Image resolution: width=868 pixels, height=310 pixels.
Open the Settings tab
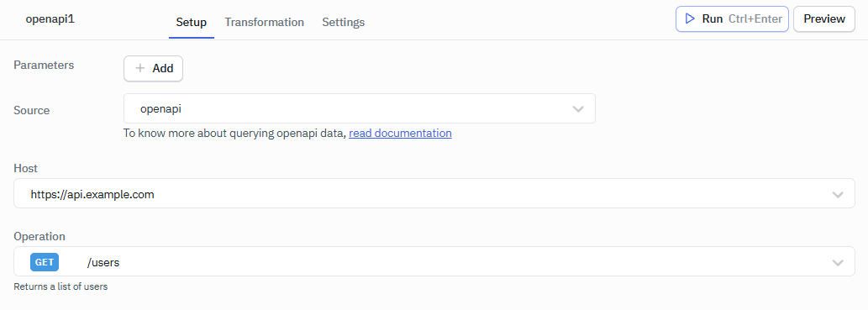click(343, 22)
